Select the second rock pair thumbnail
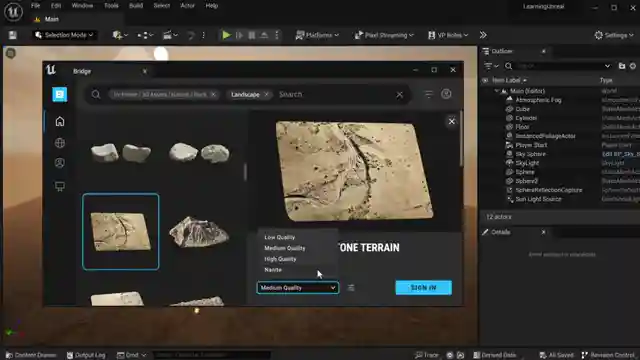Viewport: 640px width, 360px height. [199, 153]
